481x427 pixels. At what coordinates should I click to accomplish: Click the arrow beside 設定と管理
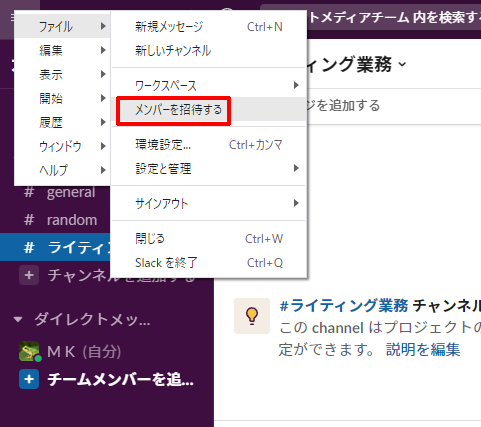(296, 168)
